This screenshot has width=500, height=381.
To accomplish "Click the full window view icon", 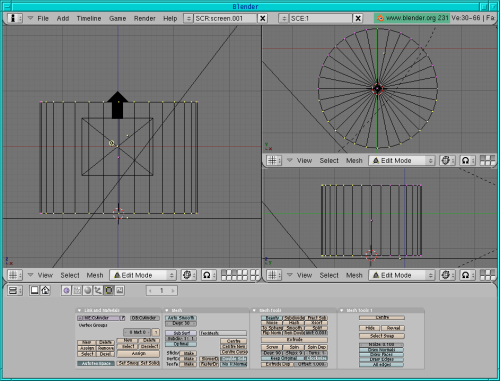I will coord(34,291).
